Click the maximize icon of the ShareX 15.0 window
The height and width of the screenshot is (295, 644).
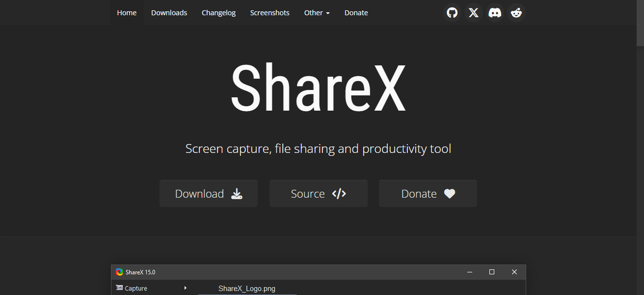point(491,272)
